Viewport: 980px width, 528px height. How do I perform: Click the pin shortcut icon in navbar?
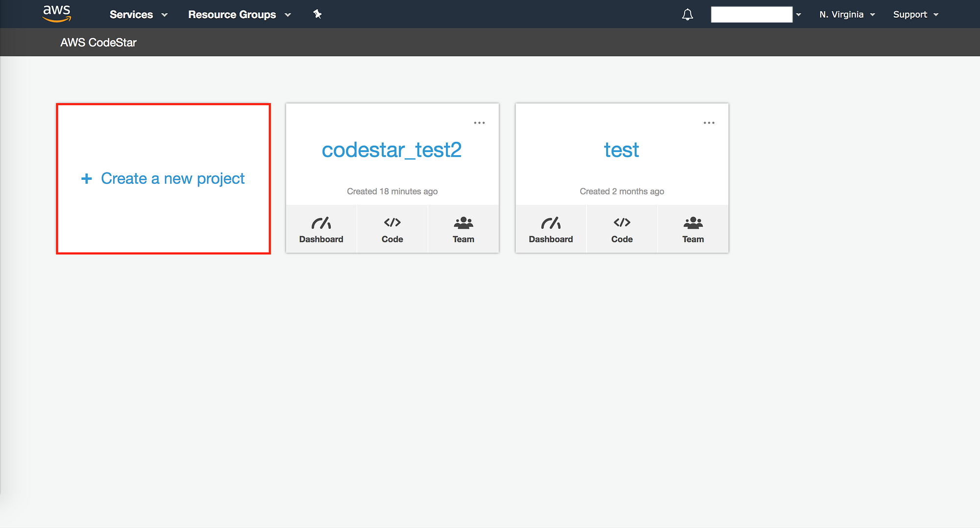[317, 14]
